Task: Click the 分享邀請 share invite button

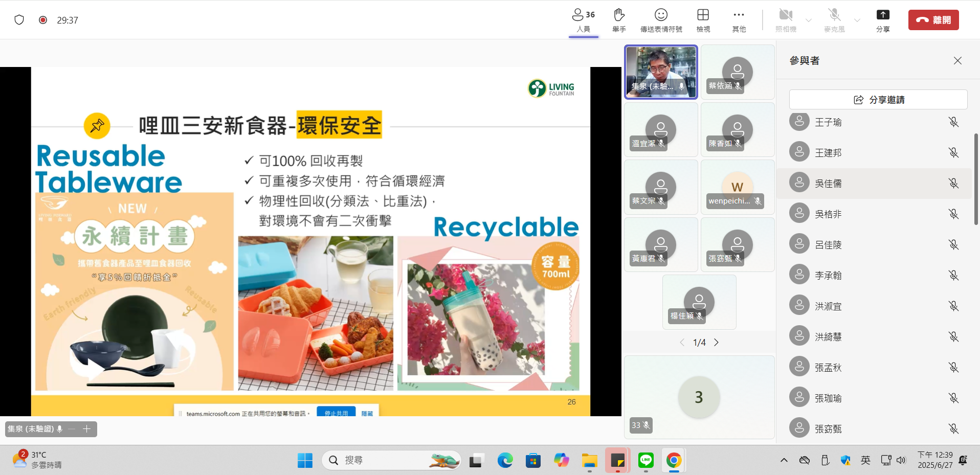Action: click(878, 100)
